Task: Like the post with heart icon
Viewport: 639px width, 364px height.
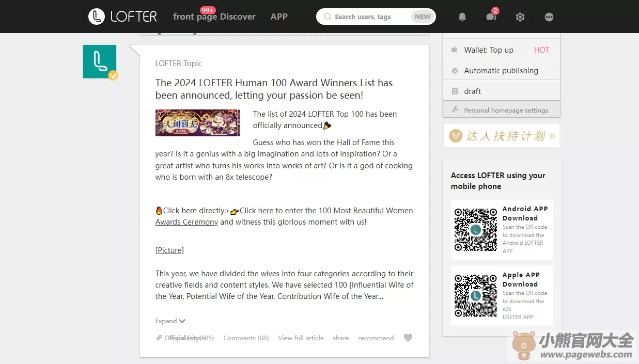Action: [408, 338]
